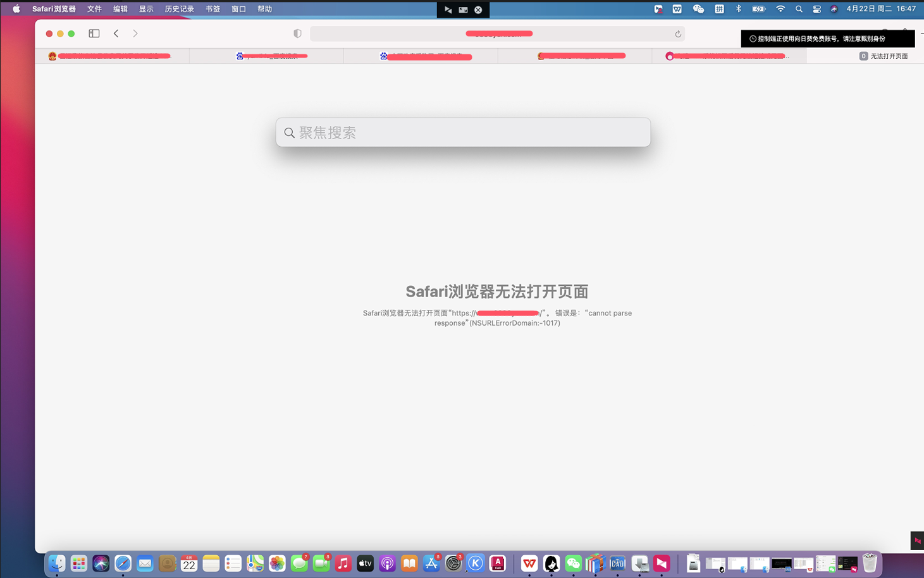
Task: Click the Safari address bar
Action: (x=497, y=34)
